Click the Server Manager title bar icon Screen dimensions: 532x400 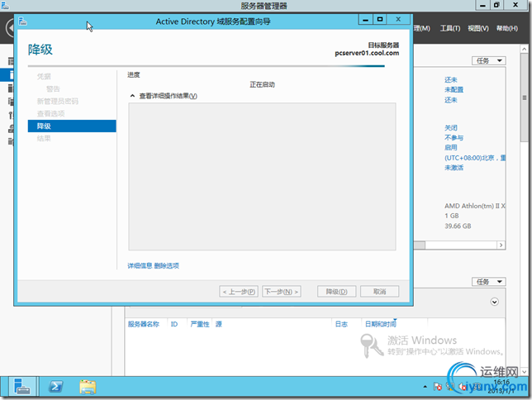click(5, 6)
